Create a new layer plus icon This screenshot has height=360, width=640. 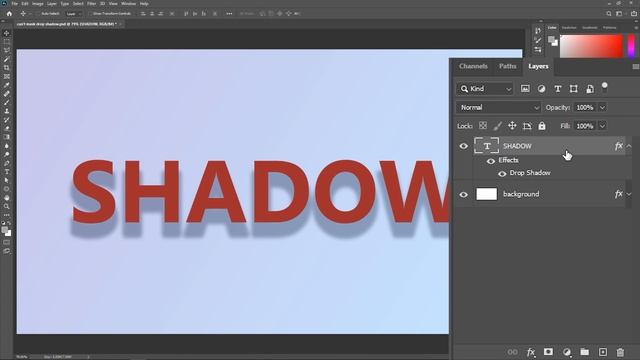click(602, 352)
